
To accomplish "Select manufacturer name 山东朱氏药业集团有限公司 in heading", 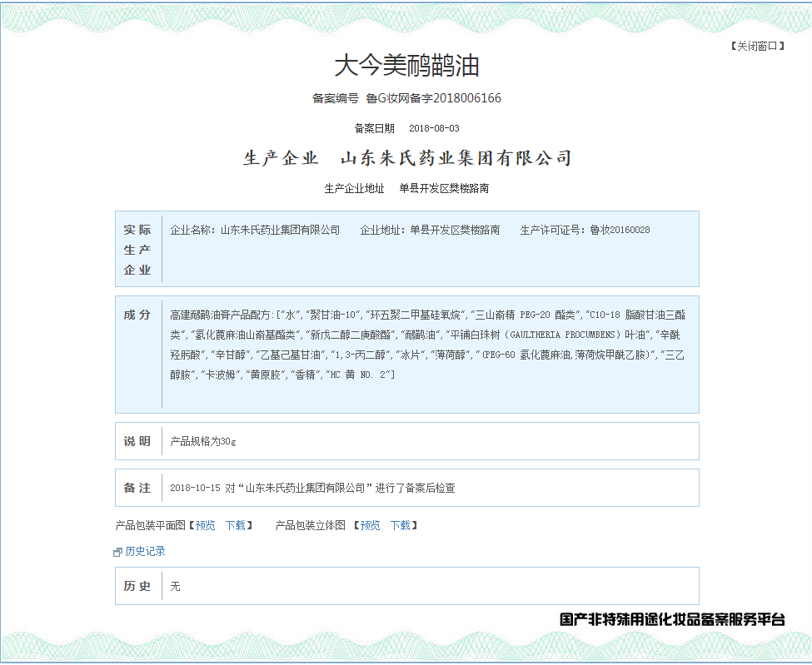I will [x=456, y=158].
